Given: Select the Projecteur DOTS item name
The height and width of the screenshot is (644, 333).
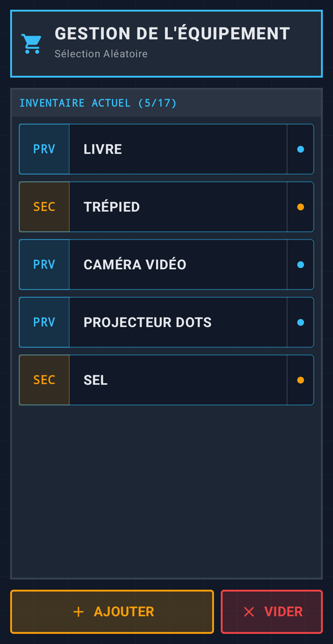Looking at the screenshot, I should point(147,322).
